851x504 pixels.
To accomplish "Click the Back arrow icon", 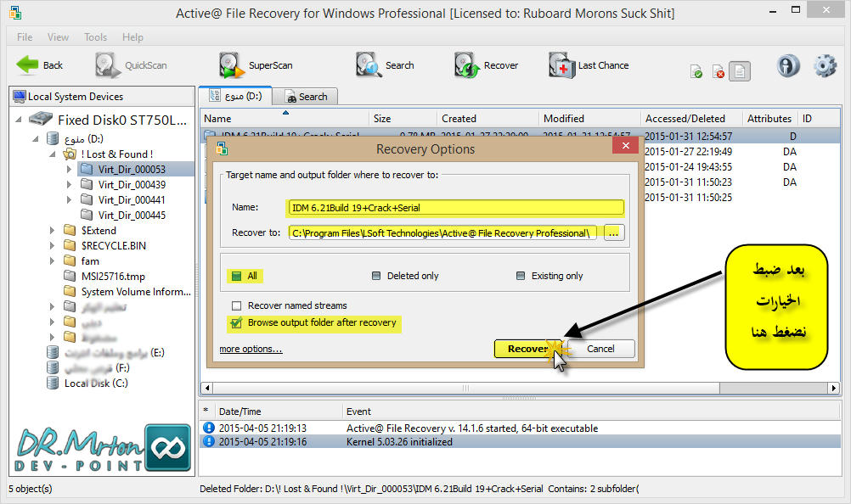I will tap(27, 65).
